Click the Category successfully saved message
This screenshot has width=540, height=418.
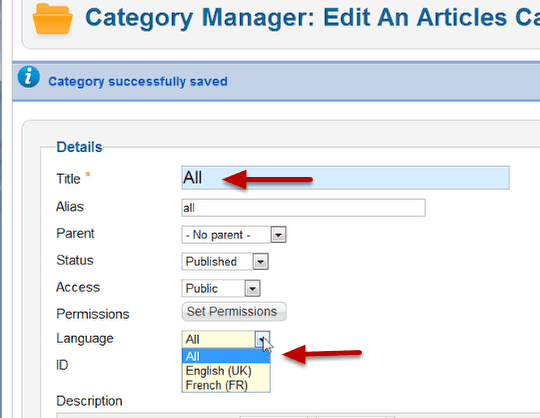tap(138, 82)
